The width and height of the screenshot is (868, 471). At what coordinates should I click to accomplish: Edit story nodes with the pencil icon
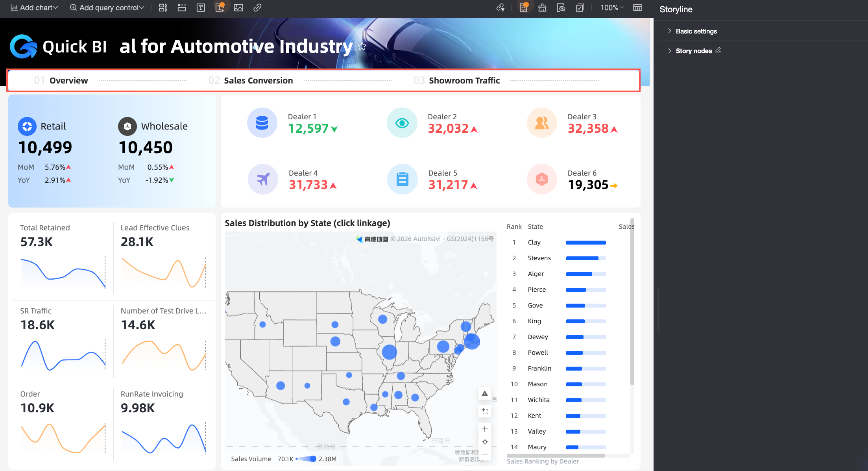coord(718,51)
